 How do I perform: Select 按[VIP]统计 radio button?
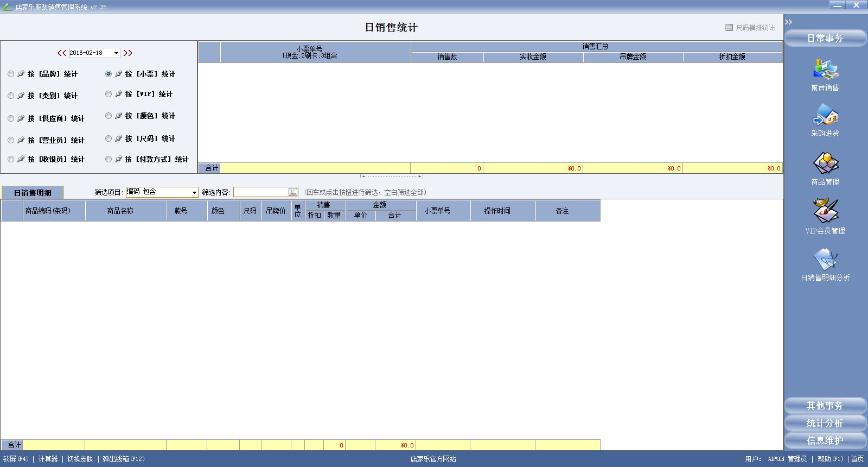pos(108,94)
